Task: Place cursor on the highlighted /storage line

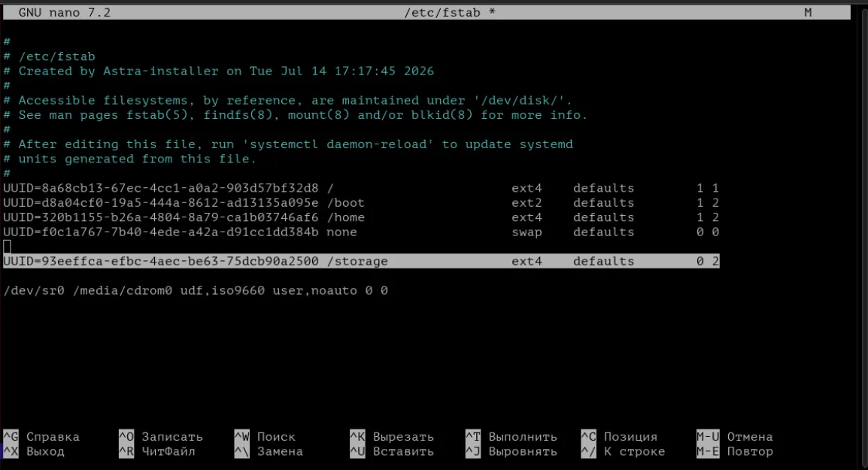Action: (361, 261)
